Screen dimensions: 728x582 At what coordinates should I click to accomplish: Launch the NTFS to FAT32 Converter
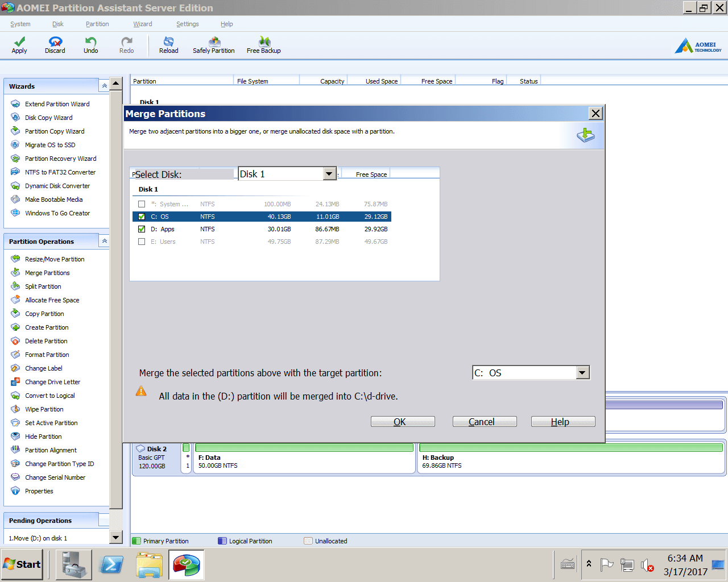tap(61, 172)
